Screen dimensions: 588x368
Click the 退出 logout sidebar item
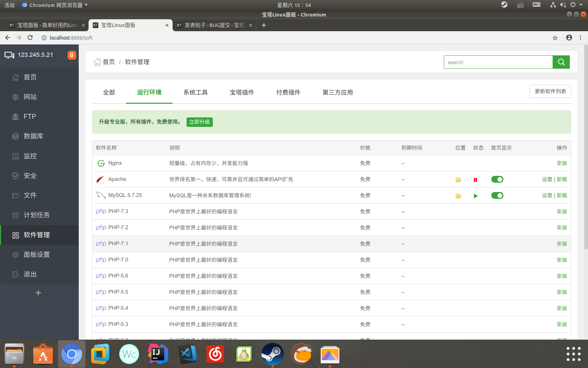point(39,274)
